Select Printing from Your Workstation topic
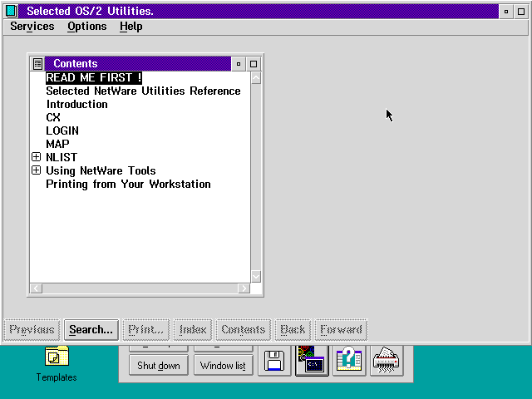The image size is (532, 399). [x=128, y=184]
